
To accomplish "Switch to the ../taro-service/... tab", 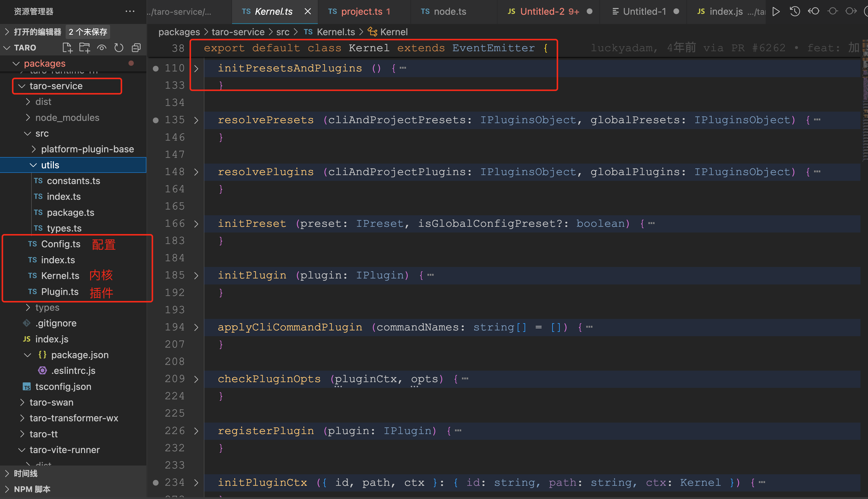I will point(189,12).
